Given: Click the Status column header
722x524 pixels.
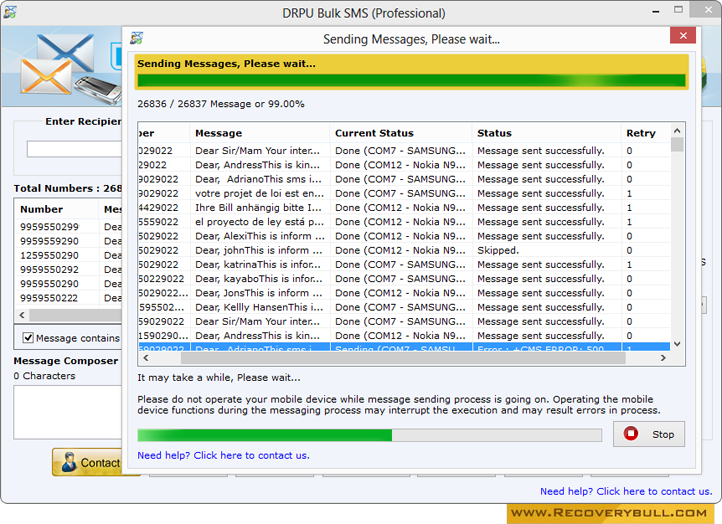Looking at the screenshot, I should tap(546, 133).
